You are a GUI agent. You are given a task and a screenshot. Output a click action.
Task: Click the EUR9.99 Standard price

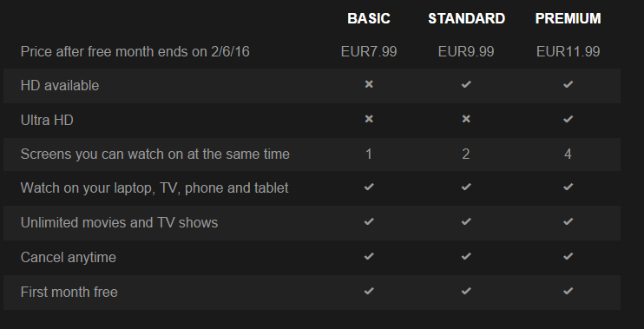[466, 52]
